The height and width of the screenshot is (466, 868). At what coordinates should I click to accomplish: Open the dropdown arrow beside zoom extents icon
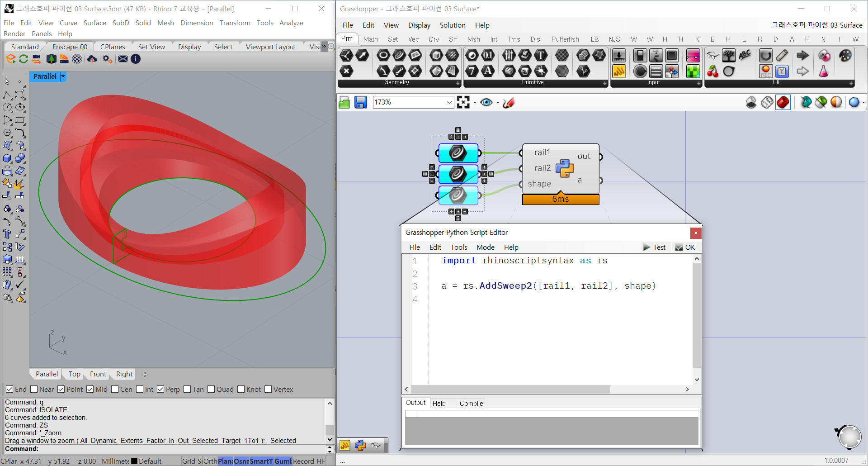click(475, 103)
